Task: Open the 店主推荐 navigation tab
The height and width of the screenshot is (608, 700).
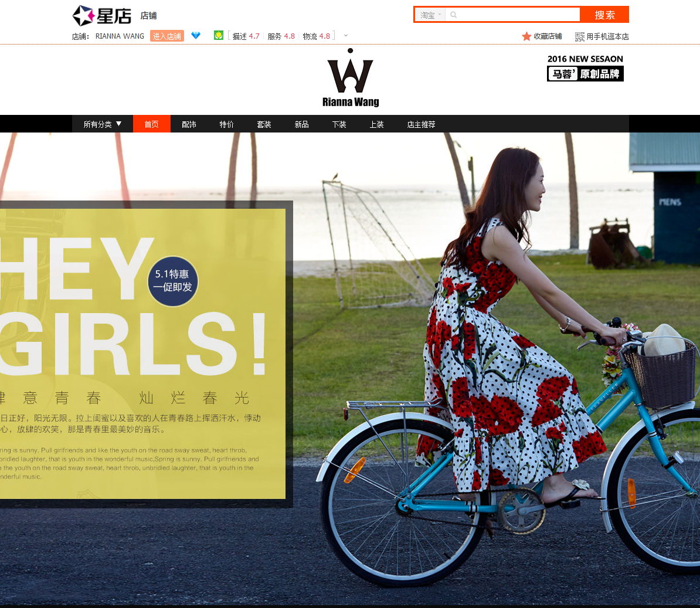Action: pyautogui.click(x=421, y=124)
